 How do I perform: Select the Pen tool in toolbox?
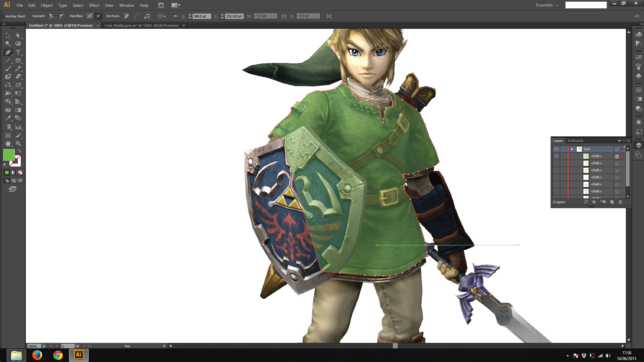(x=8, y=52)
